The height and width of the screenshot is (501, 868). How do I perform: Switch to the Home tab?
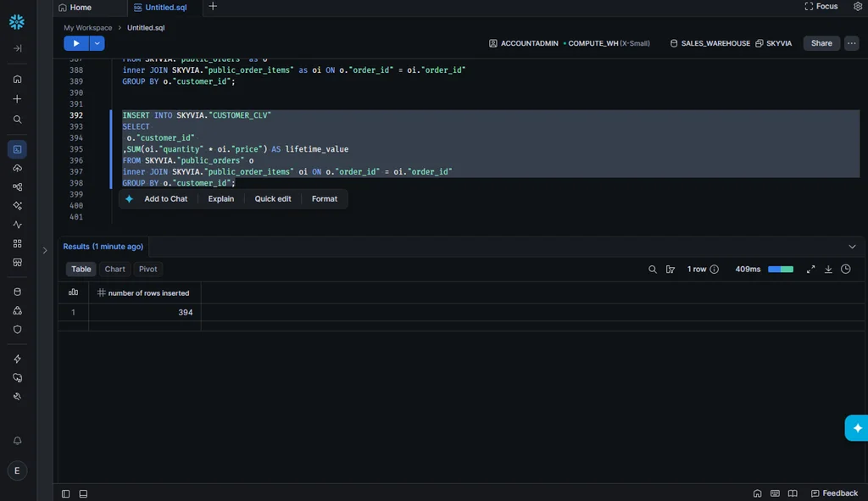click(75, 7)
